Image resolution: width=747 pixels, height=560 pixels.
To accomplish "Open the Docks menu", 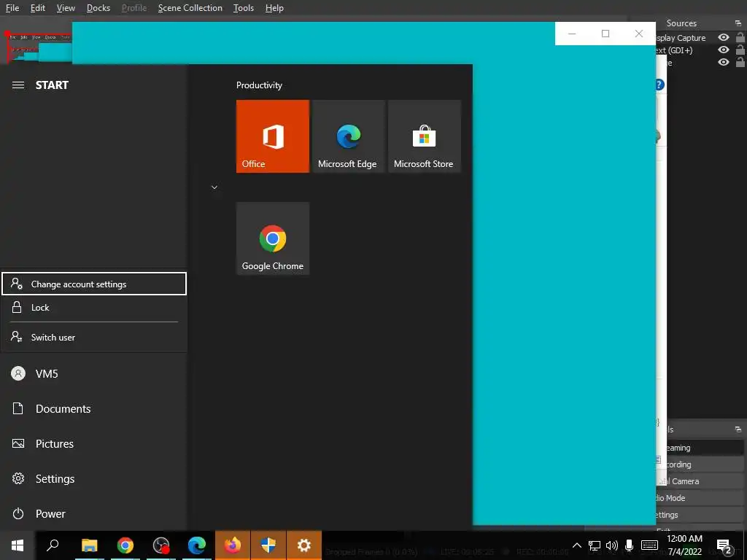I will point(98,7).
